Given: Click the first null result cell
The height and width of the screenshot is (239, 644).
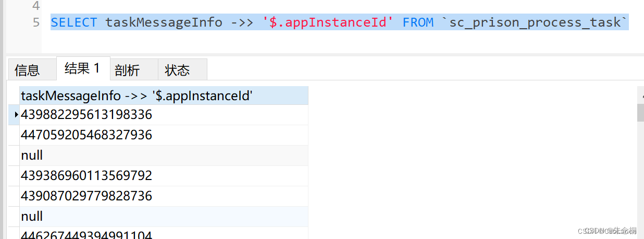Looking at the screenshot, I should 32,156.
